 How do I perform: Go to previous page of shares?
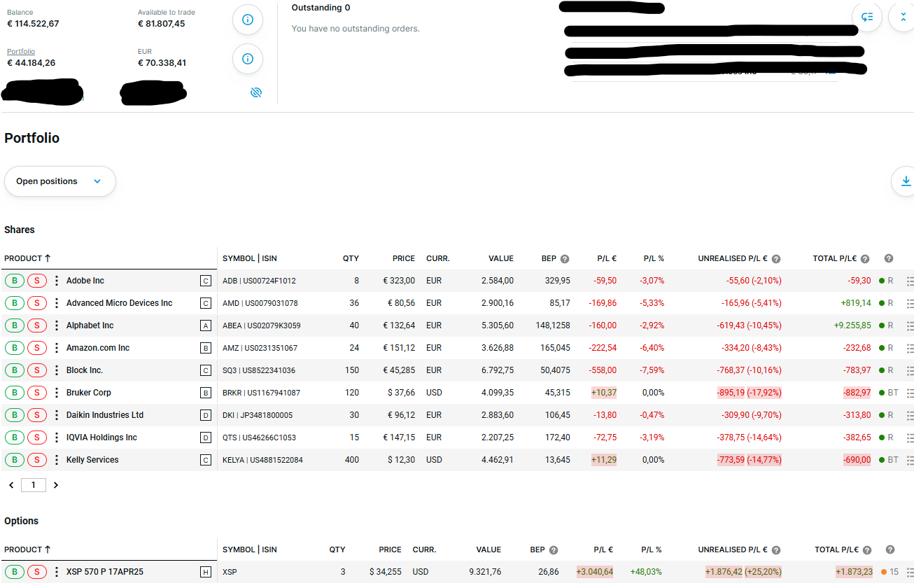tap(11, 485)
